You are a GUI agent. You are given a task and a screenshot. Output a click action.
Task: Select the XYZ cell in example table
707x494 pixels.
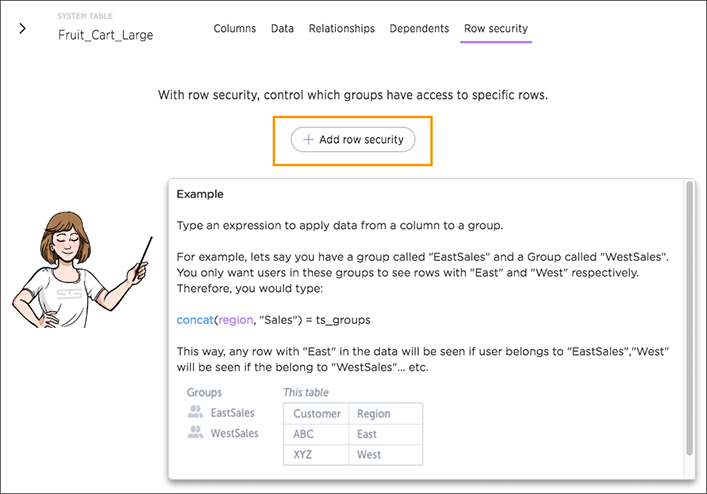point(302,455)
